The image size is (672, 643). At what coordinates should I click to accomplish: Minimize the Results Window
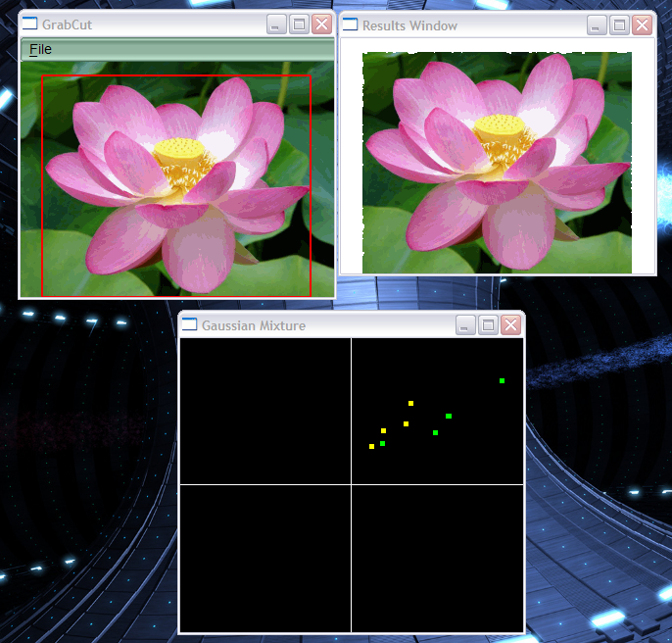(x=597, y=25)
